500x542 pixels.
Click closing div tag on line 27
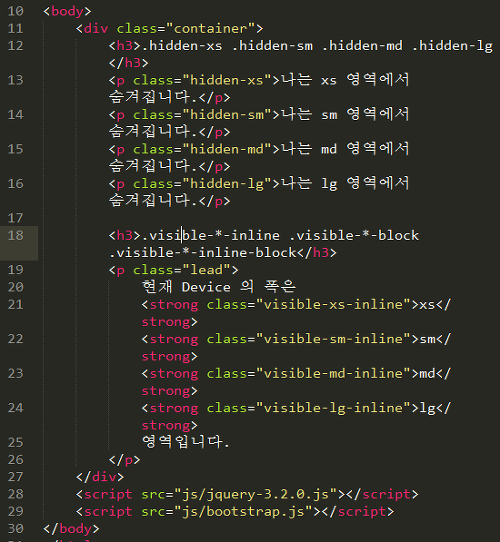(100, 477)
